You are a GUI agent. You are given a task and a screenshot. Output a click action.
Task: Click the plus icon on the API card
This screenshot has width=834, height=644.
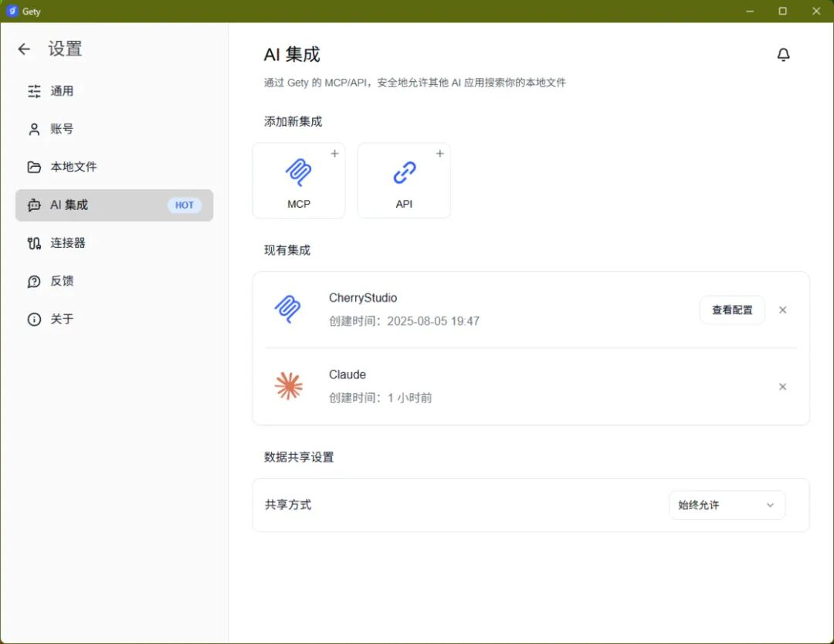pos(440,154)
